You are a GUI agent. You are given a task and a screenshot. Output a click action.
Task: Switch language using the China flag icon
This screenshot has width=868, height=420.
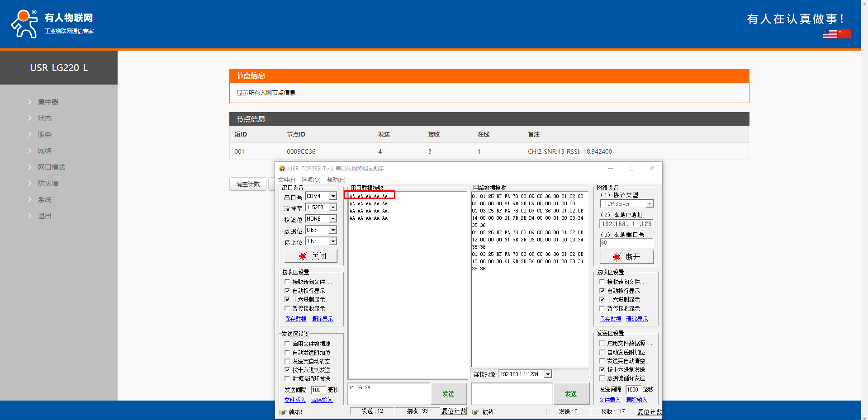(844, 34)
